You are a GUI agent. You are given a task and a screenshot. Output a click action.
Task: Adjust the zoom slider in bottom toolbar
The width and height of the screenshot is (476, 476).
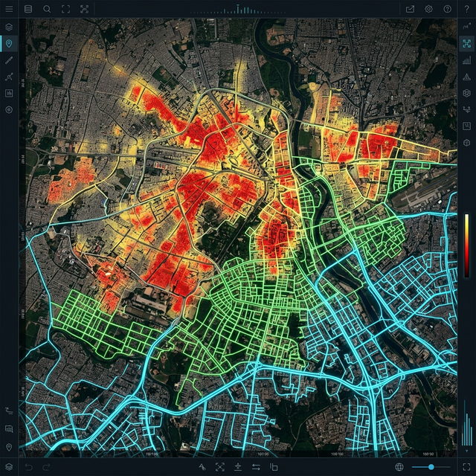point(433,466)
